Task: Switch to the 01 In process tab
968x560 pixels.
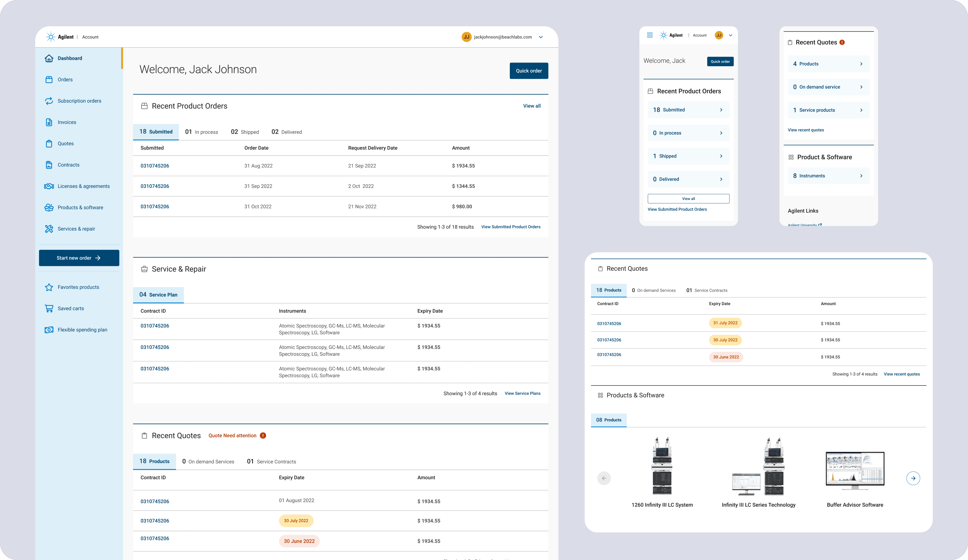Action: [x=201, y=132]
